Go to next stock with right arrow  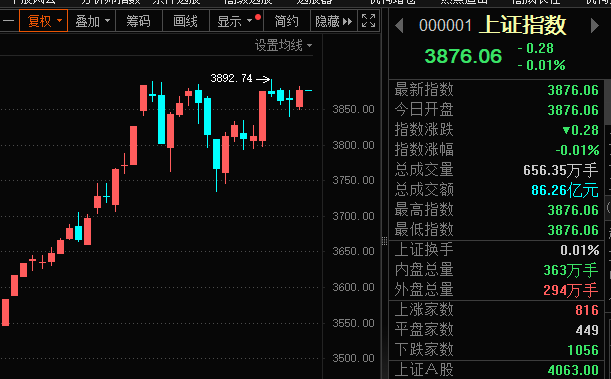tap(595, 26)
